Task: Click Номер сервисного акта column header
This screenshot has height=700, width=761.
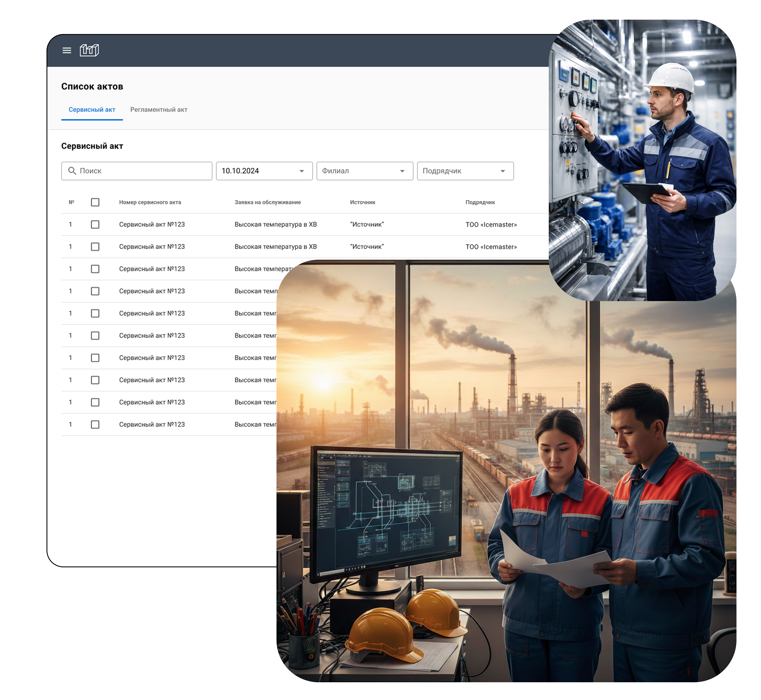Action: [x=150, y=202]
